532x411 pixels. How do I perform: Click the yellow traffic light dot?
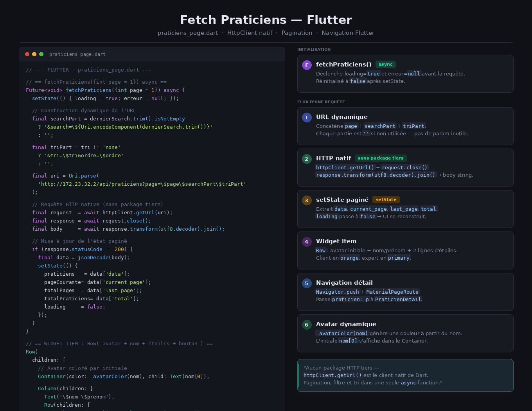pos(34,54)
